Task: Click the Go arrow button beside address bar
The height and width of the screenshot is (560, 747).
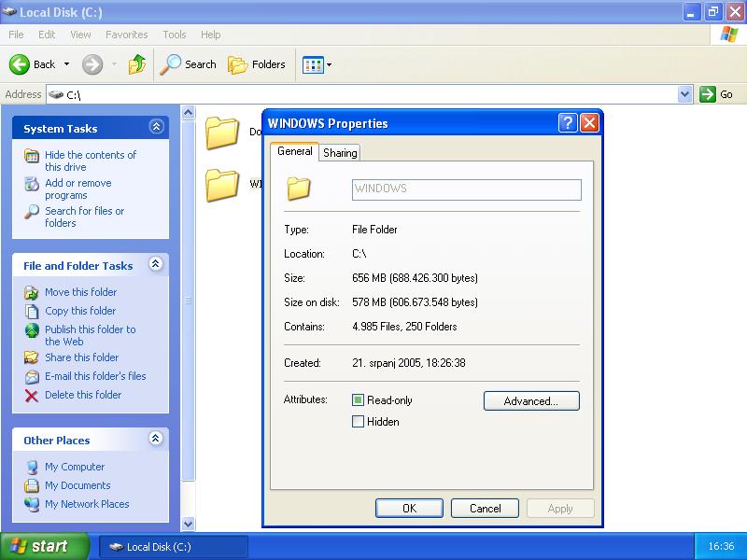Action: 709,94
